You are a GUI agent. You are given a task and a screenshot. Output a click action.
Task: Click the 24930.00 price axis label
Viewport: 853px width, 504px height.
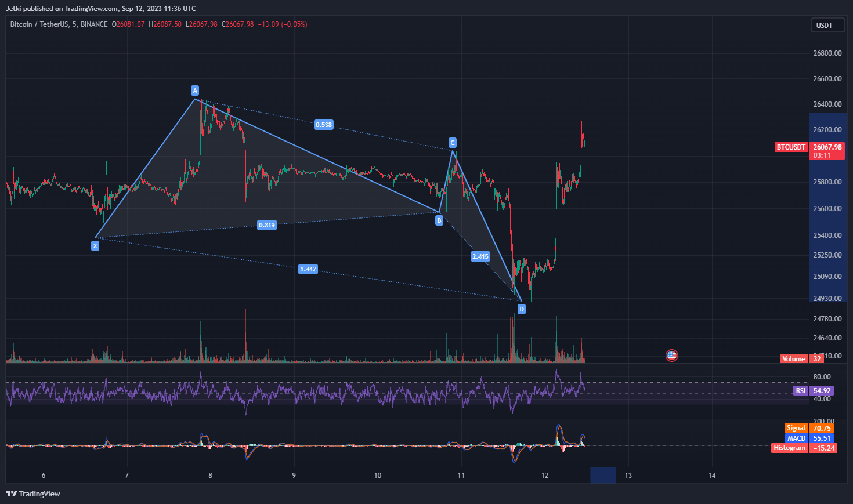coord(827,299)
